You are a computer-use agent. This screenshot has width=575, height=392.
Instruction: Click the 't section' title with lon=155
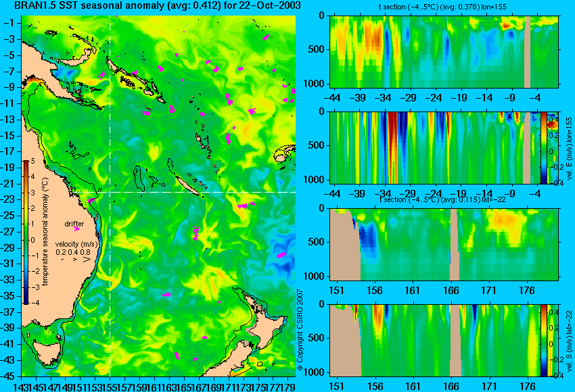point(442,7)
